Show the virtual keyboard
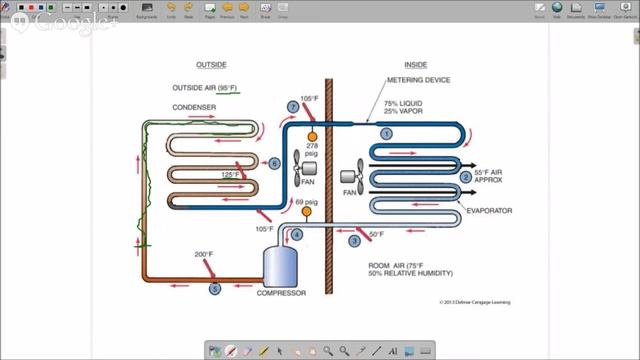 [425, 351]
